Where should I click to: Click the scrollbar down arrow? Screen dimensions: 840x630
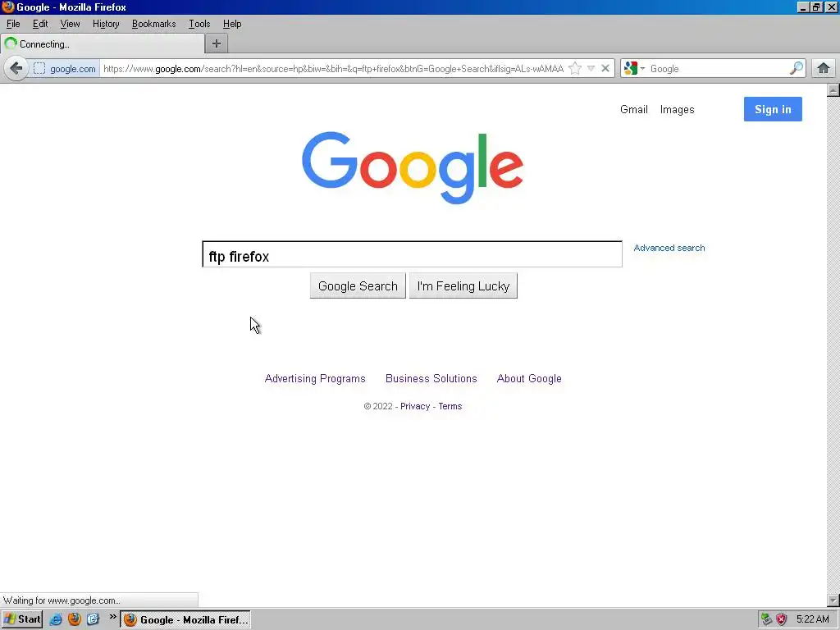(833, 600)
